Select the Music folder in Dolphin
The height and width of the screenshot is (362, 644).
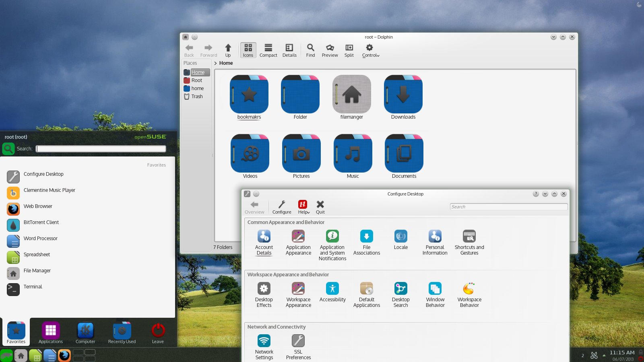pyautogui.click(x=353, y=156)
